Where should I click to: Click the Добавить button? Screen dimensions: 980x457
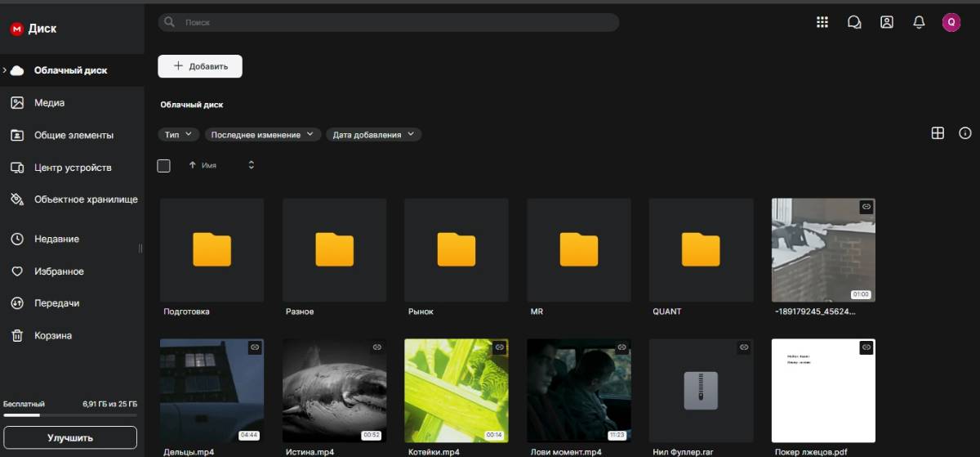pyautogui.click(x=200, y=66)
